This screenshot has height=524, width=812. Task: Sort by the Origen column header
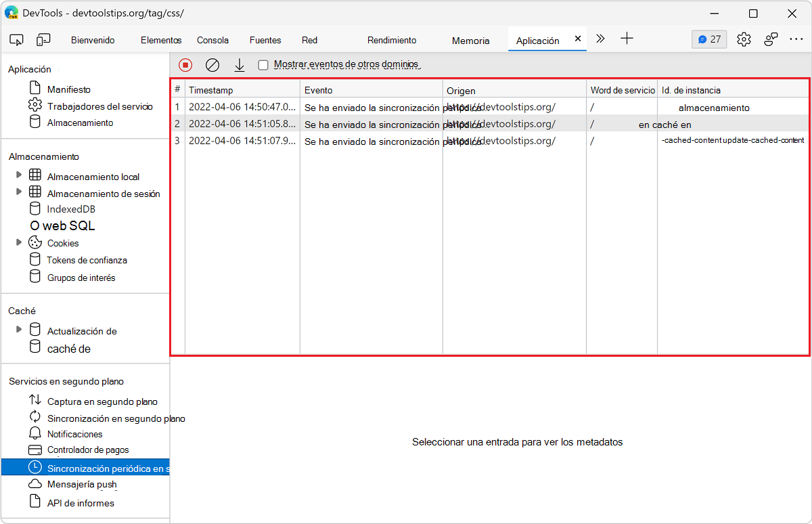514,90
